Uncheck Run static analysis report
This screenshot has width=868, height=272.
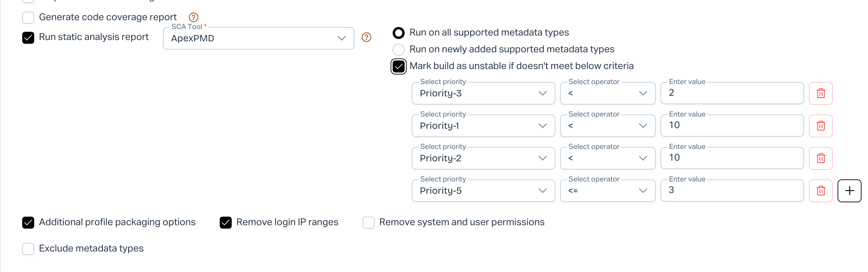click(x=28, y=38)
